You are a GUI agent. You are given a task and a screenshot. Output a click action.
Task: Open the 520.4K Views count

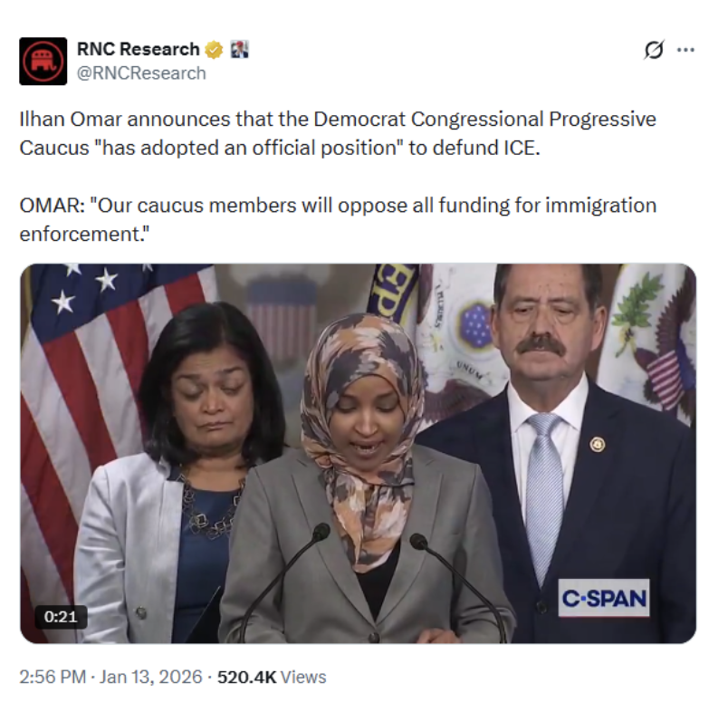272,677
